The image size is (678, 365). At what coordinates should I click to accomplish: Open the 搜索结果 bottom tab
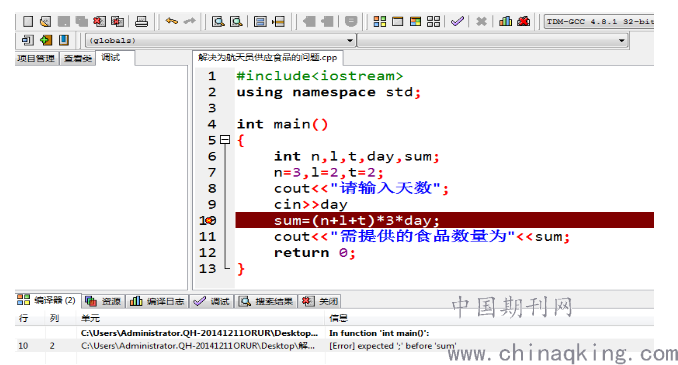266,301
